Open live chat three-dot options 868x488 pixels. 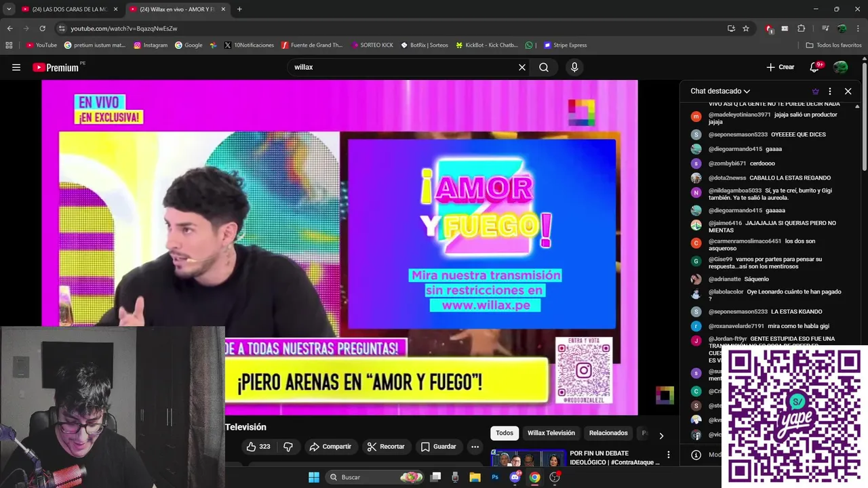[830, 91]
